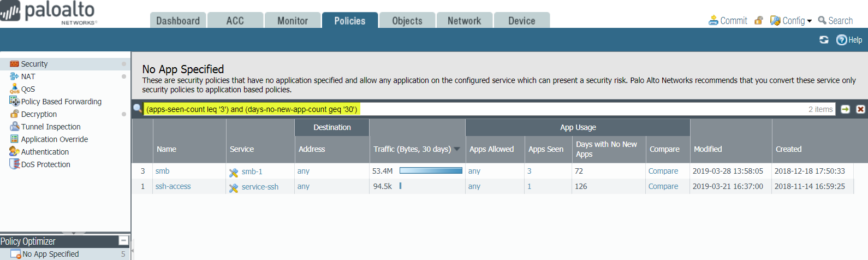Viewport: 868px width, 260px height.
Task: Click the lock icon next to Commit
Action: click(758, 21)
